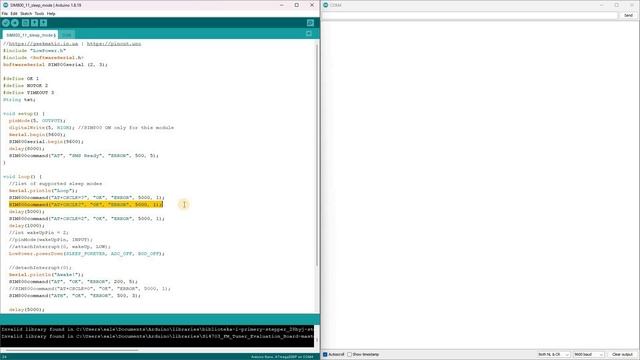Click the Open sketch icon

(34, 23)
